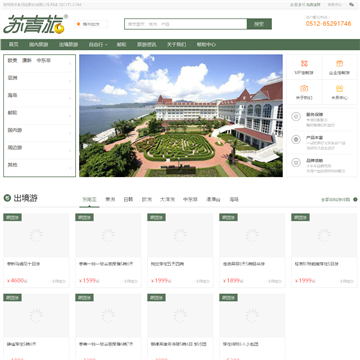This screenshot has height=360, width=360.
Task: Expand the 亚洲 sidebar row arrow
Action: (x=70, y=81)
